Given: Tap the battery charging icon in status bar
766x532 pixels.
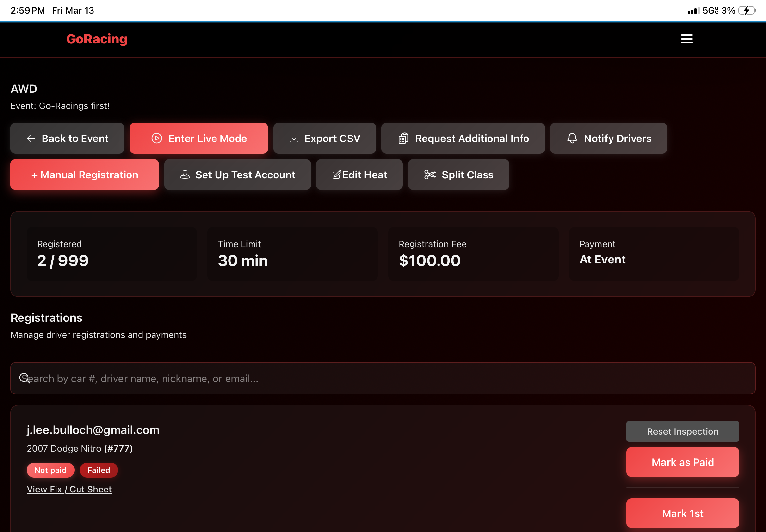Looking at the screenshot, I should pyautogui.click(x=746, y=10).
